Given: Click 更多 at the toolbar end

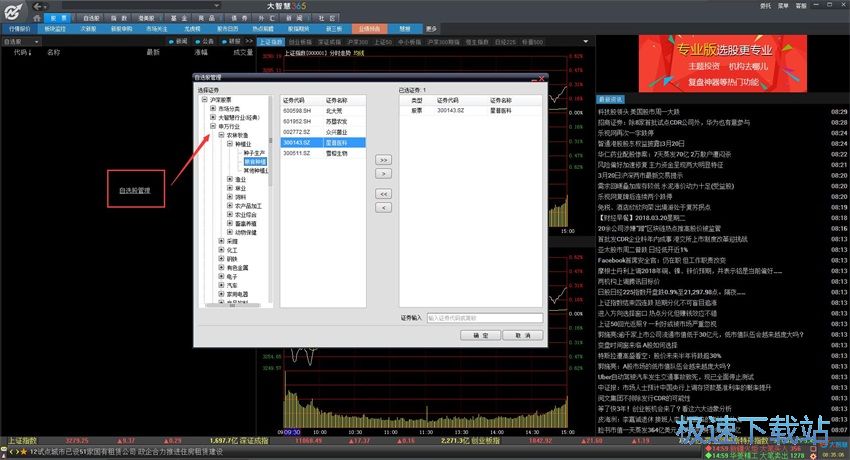Looking at the screenshot, I should click(x=431, y=29).
